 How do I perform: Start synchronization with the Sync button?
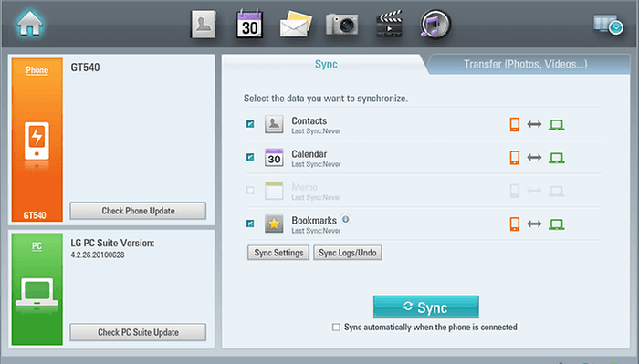click(x=426, y=307)
